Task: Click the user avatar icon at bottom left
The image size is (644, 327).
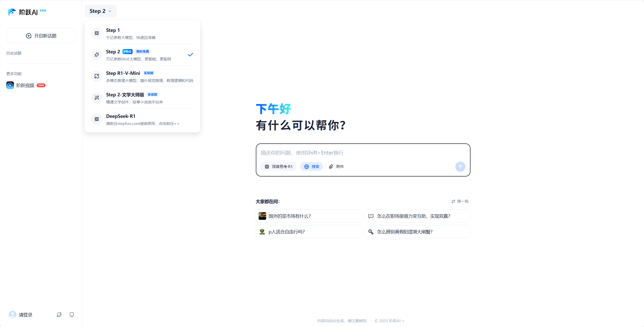Action: 13,315
